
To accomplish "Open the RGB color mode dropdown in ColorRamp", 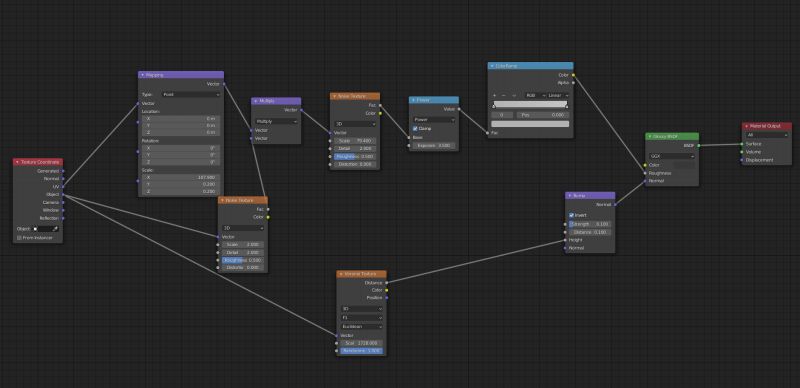I will (x=536, y=95).
